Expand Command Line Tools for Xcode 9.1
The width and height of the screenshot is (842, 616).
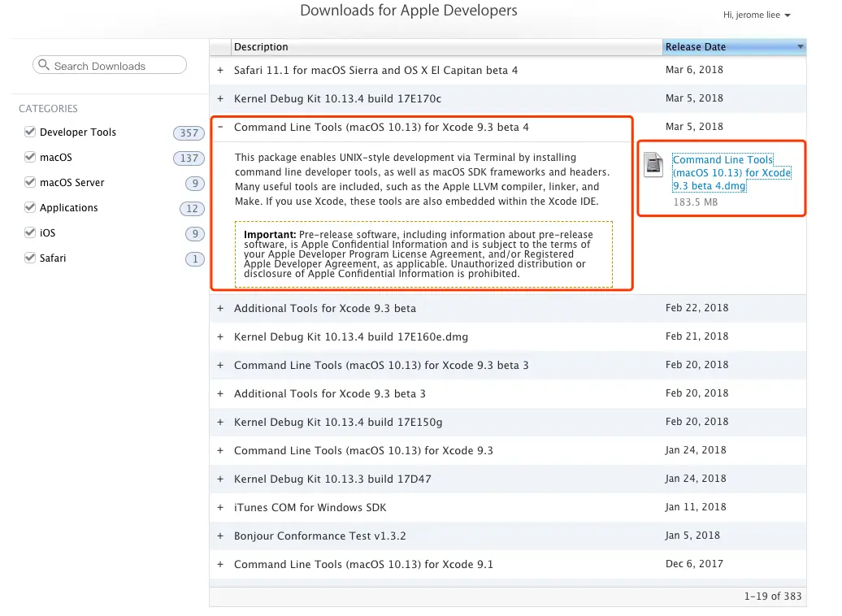tap(220, 565)
